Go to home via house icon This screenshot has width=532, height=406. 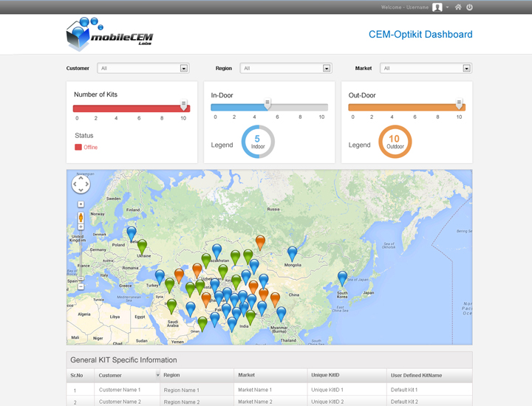point(458,7)
